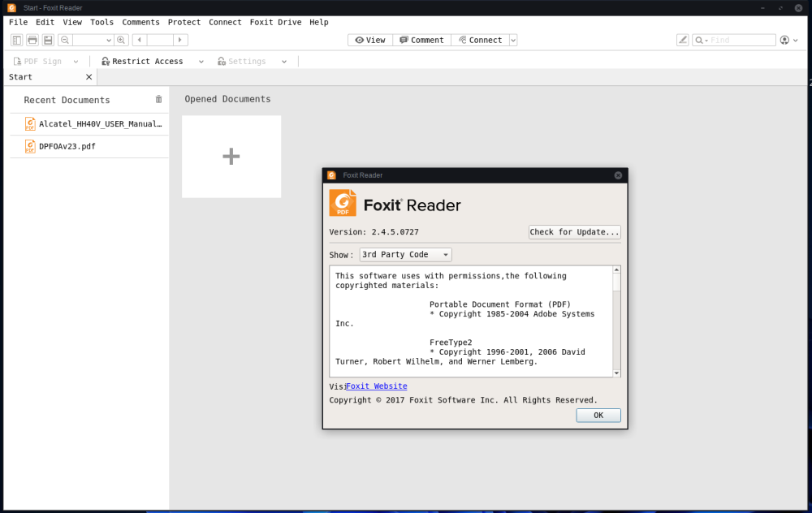
Task: Close the Foxit Reader About dialog
Action: click(618, 175)
